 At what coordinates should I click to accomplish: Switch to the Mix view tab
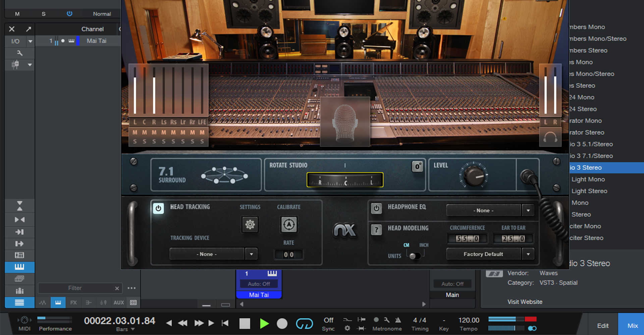click(632, 326)
